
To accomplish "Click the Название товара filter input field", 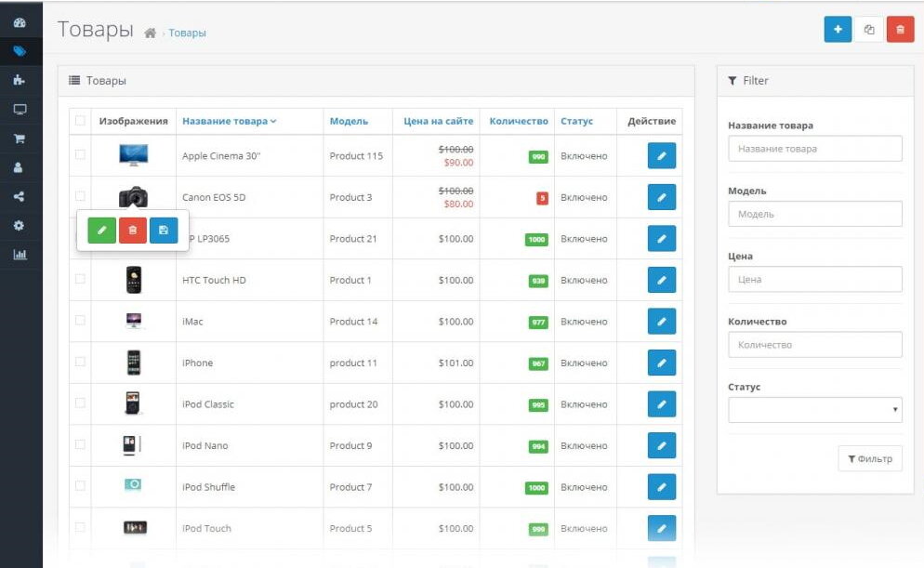I will (x=814, y=149).
